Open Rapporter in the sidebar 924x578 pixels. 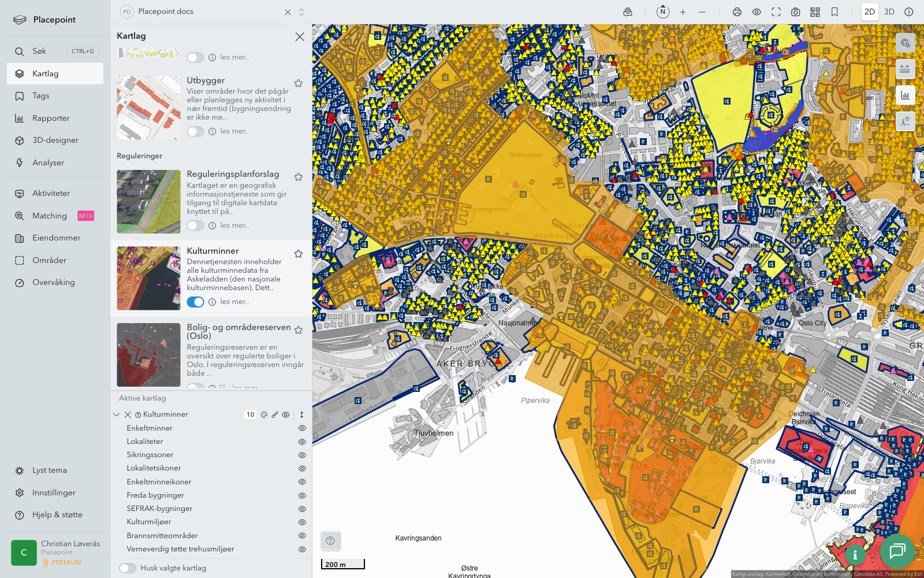click(x=51, y=118)
